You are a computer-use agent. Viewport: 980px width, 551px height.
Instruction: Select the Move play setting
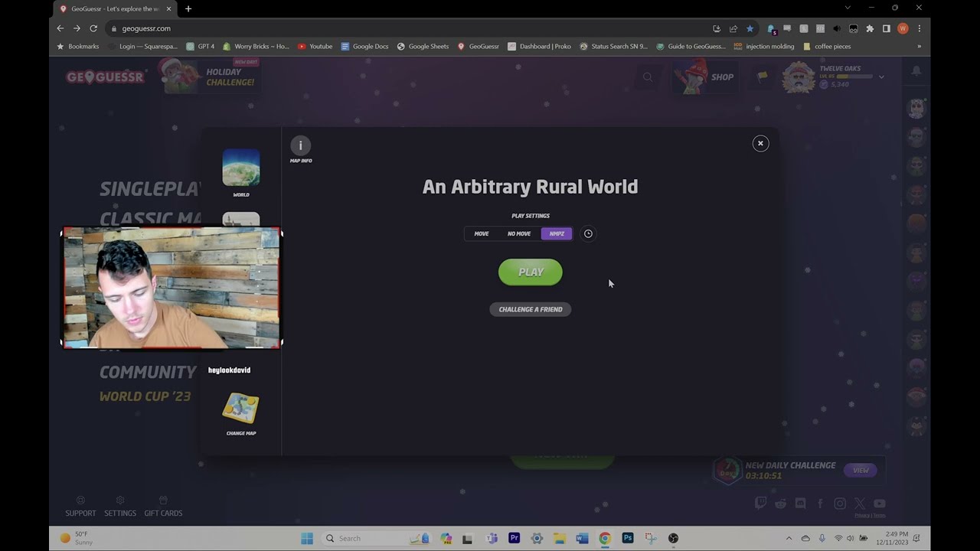(482, 233)
